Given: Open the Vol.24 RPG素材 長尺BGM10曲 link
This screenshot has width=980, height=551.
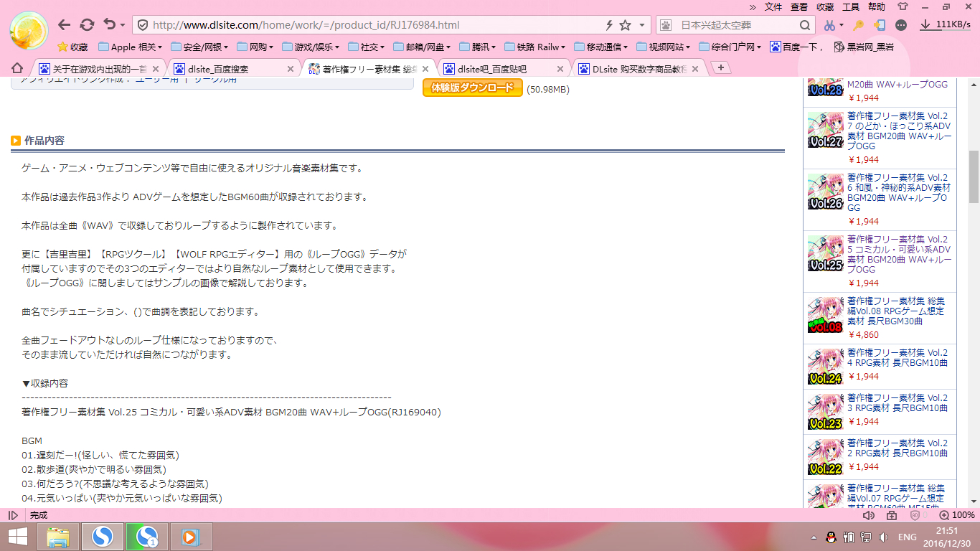Looking at the screenshot, I should point(897,358).
